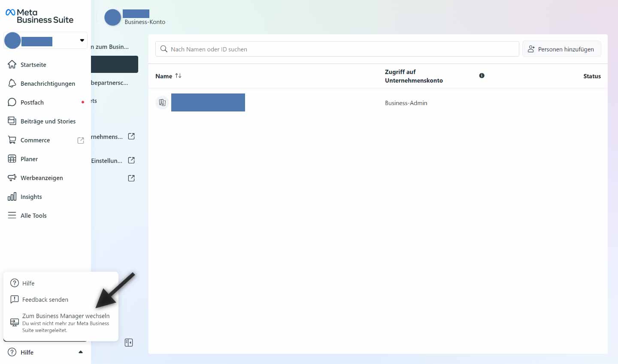Viewport: 618px width, 364px height.
Task: Select Zum Business Manager wechseln
Action: [x=65, y=316]
